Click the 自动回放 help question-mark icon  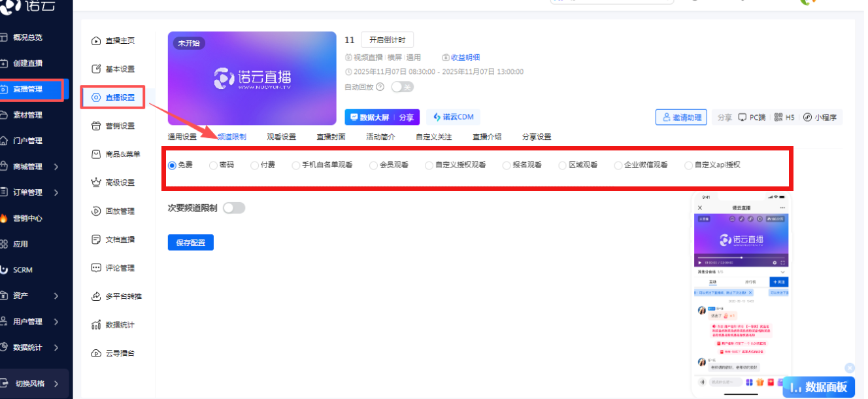(380, 87)
